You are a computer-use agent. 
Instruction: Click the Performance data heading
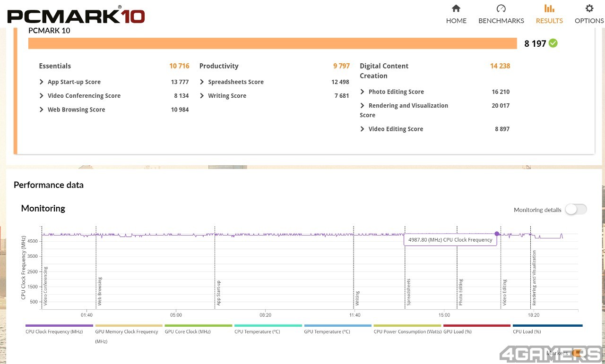point(49,185)
